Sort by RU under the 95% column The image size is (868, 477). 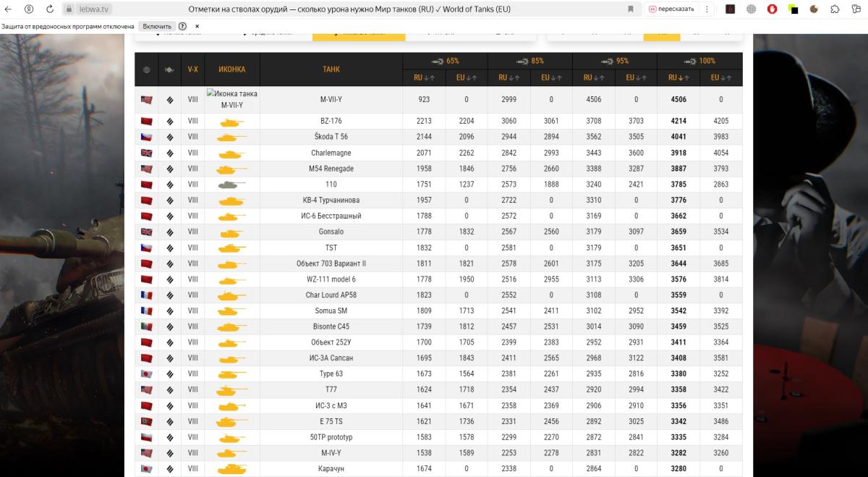click(594, 77)
